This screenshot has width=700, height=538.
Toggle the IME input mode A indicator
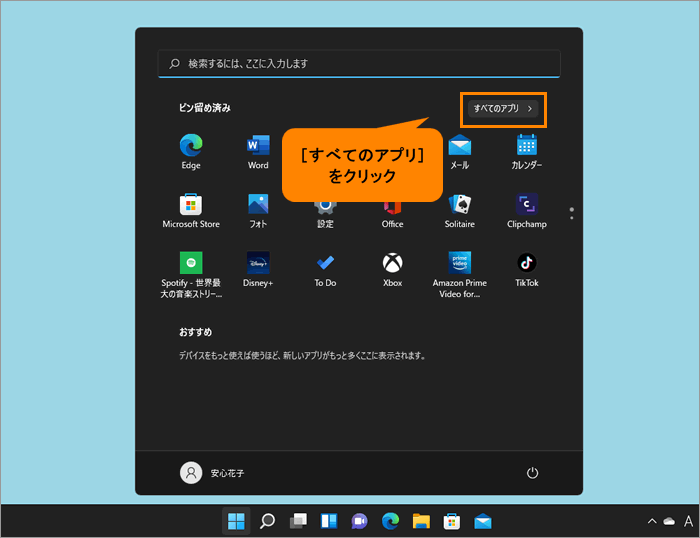[688, 521]
